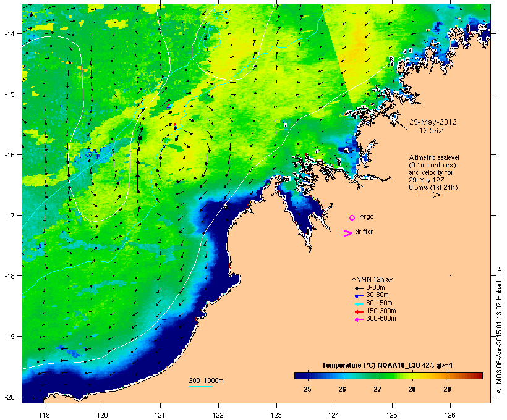Click the colorbar tick label 26
This screenshot has width=507, height=420.
[x=342, y=389]
